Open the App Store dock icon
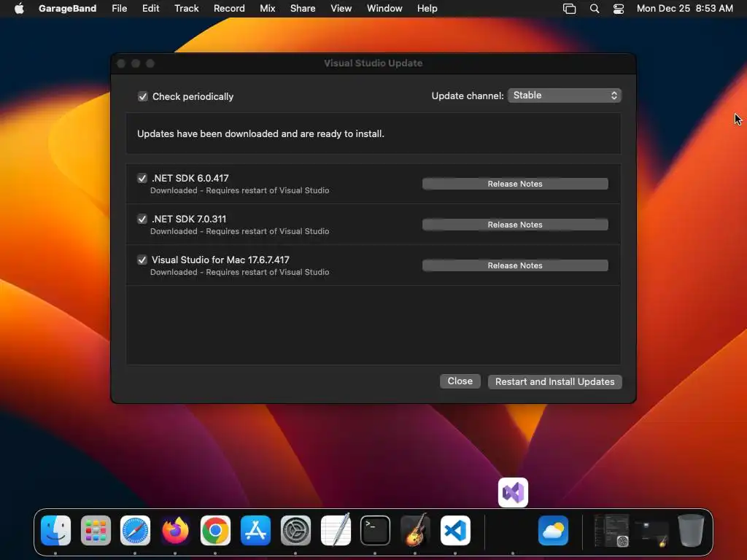The height and width of the screenshot is (560, 747). click(255, 530)
